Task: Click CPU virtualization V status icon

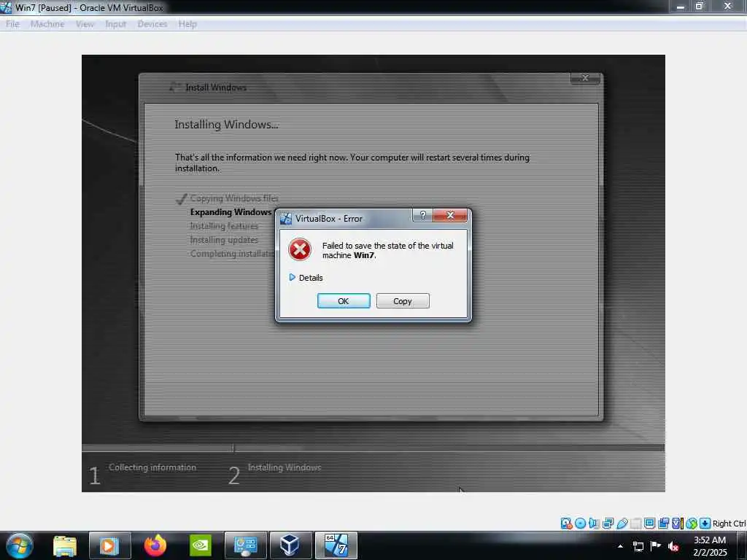Action: pos(677,524)
